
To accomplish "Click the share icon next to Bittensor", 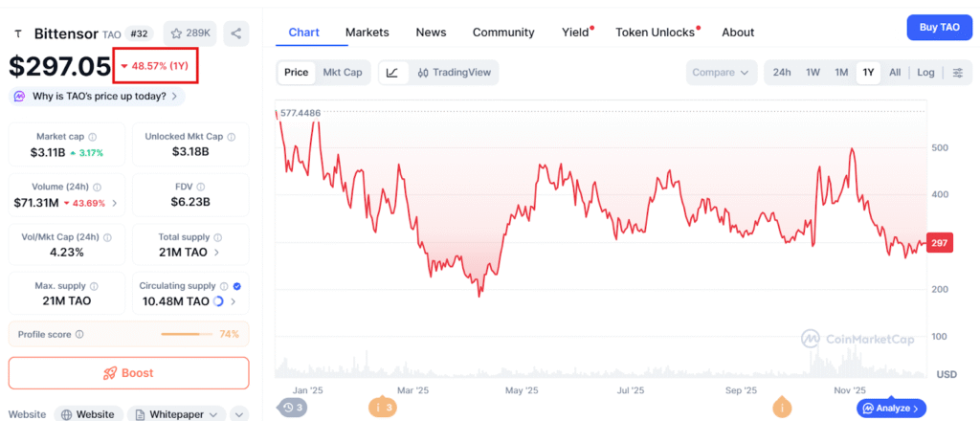I will coord(235,33).
